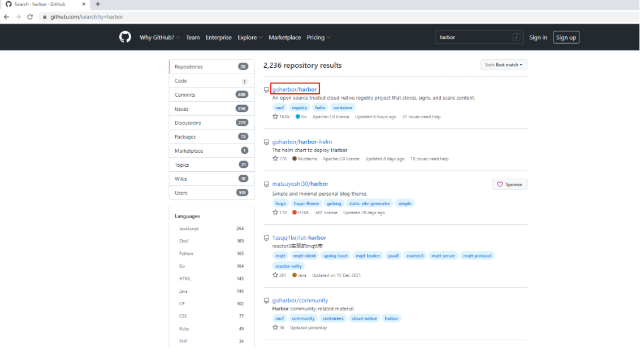Open the goharbor/harbor-helm repository link
This screenshot has width=640, height=364.
point(302,142)
